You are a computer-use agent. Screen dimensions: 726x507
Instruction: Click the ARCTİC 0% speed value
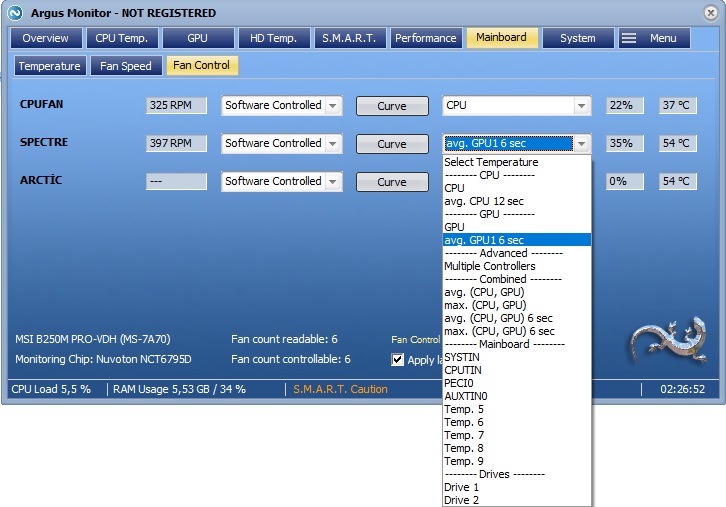click(x=625, y=182)
